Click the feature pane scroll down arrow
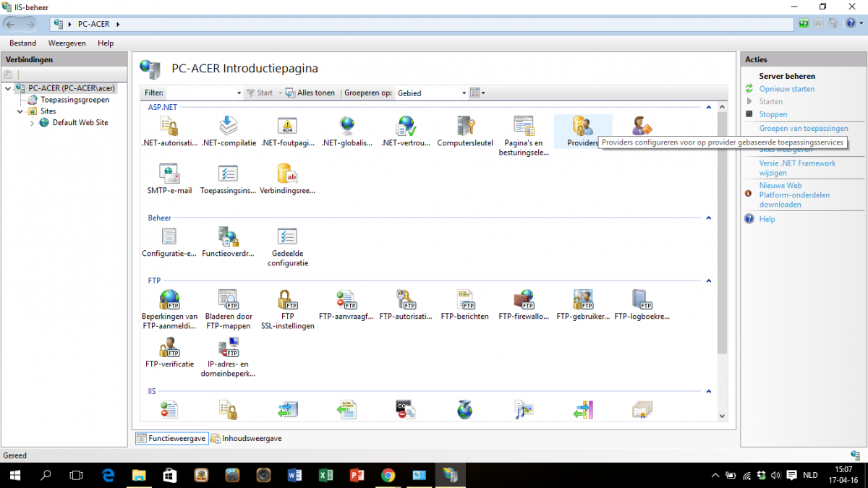 pyautogui.click(x=721, y=416)
